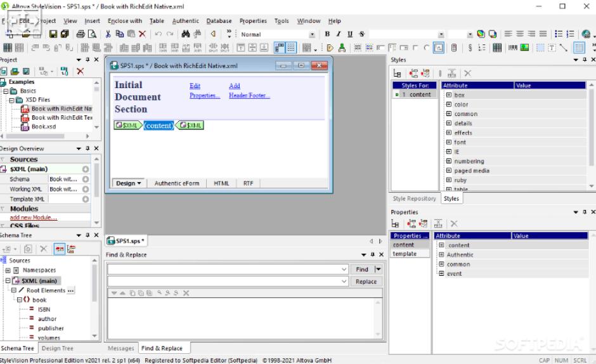
Task: Click the text color palette icon
Action: (481, 34)
